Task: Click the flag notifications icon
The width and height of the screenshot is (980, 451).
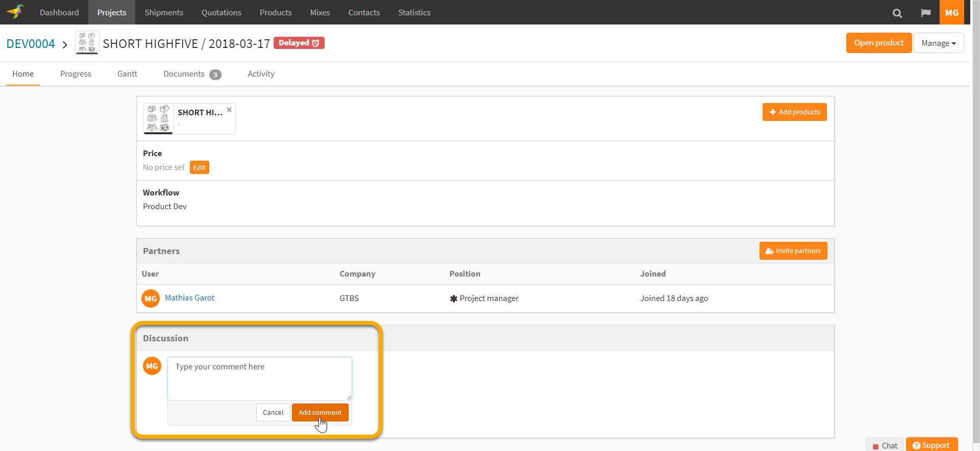Action: tap(925, 13)
